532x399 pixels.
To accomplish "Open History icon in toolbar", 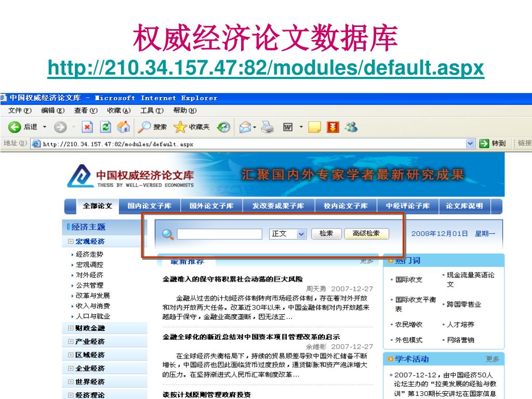I will pos(223,127).
